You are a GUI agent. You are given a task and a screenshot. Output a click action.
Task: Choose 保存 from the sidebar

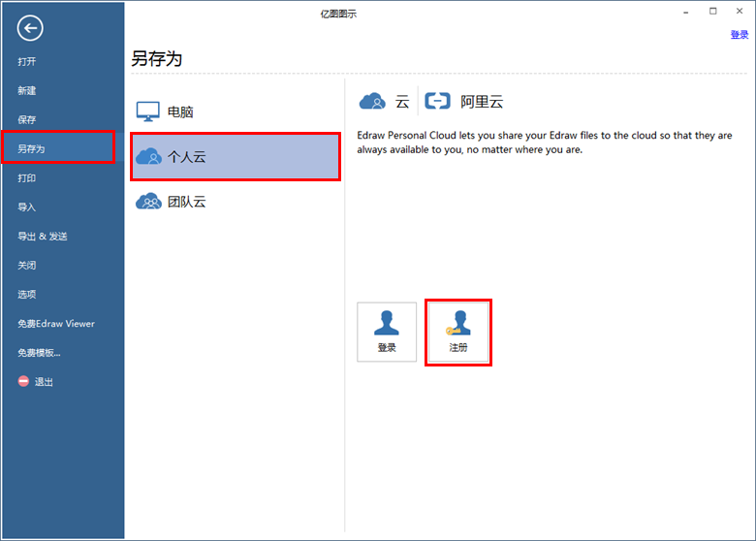coord(26,119)
